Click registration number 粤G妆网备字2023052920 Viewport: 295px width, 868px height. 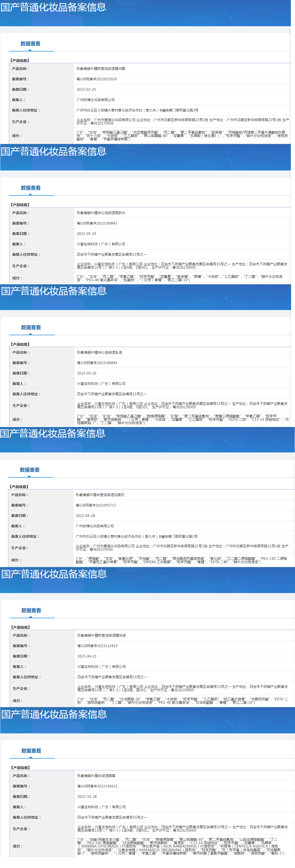97,79
